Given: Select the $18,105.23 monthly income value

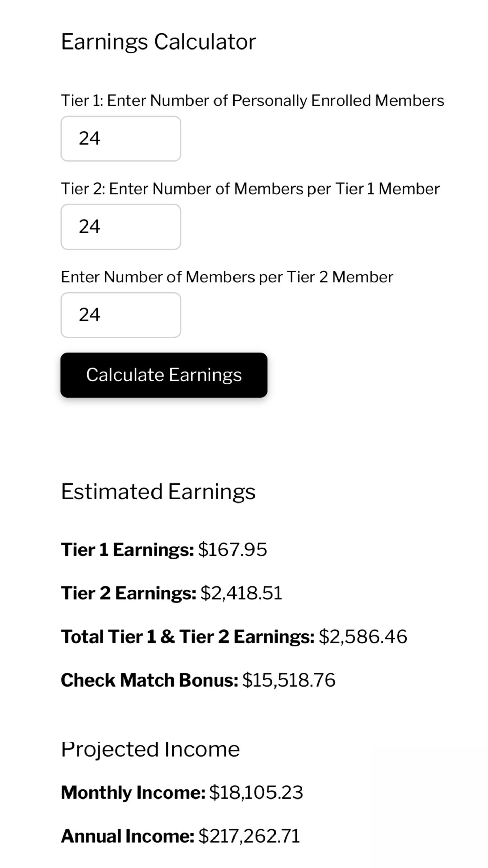Looking at the screenshot, I should pyautogui.click(x=256, y=792).
